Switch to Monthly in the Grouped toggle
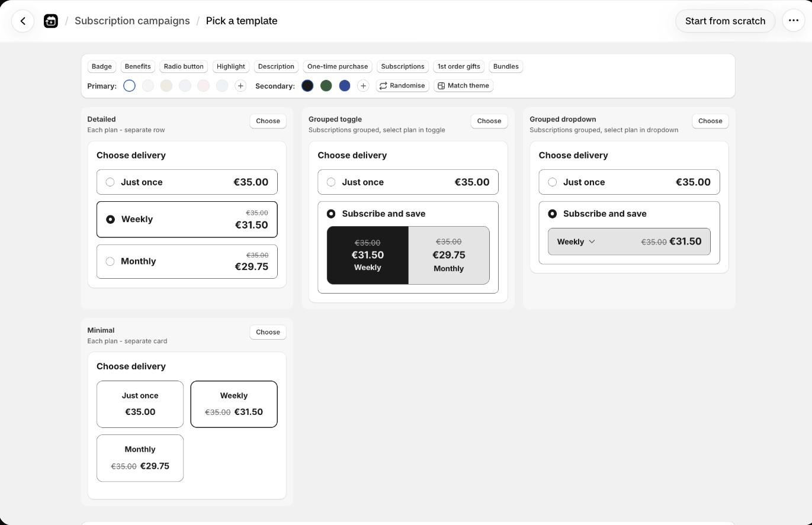 click(x=449, y=255)
